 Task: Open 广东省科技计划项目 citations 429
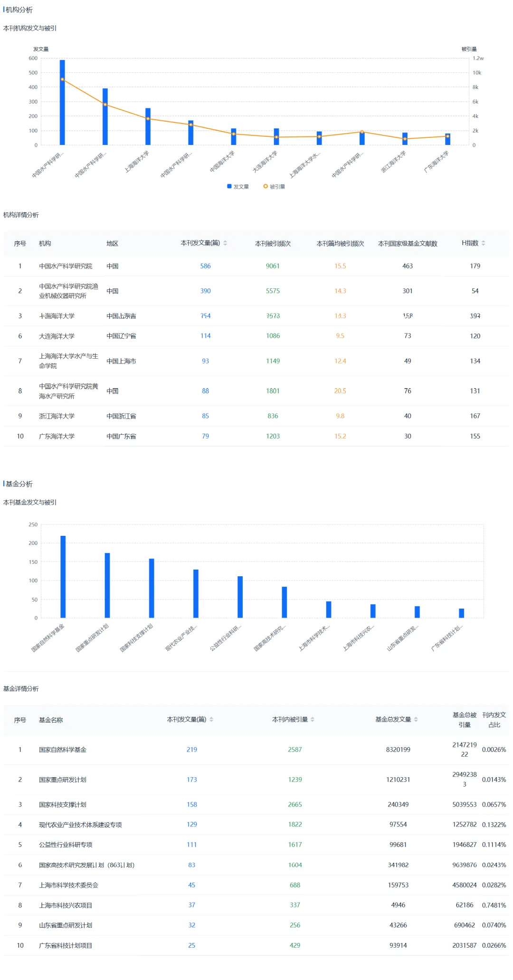295,945
